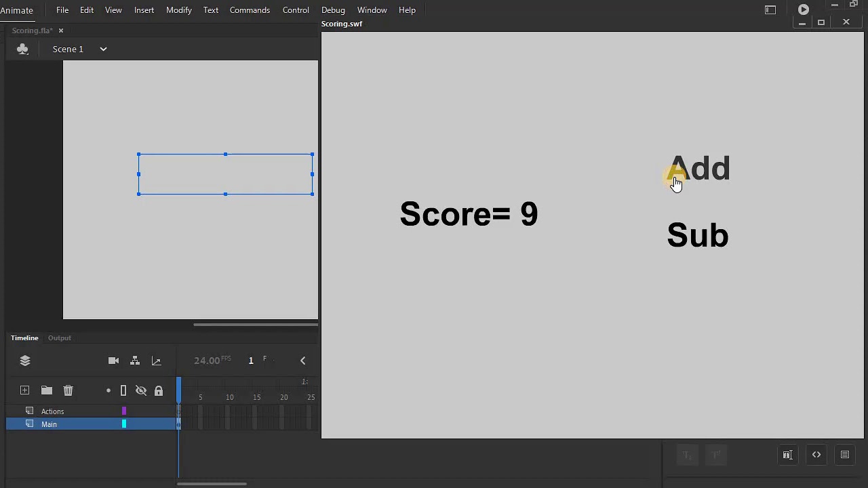The image size is (868, 488).
Task: Click the layers stack icon in timeline
Action: point(25,361)
